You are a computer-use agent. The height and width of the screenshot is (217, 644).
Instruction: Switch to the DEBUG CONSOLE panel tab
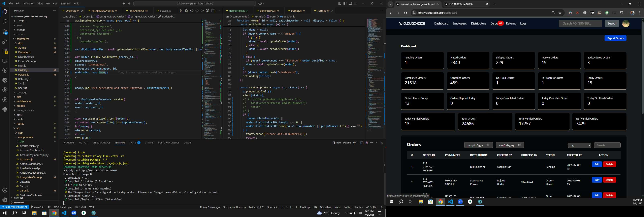point(101,143)
